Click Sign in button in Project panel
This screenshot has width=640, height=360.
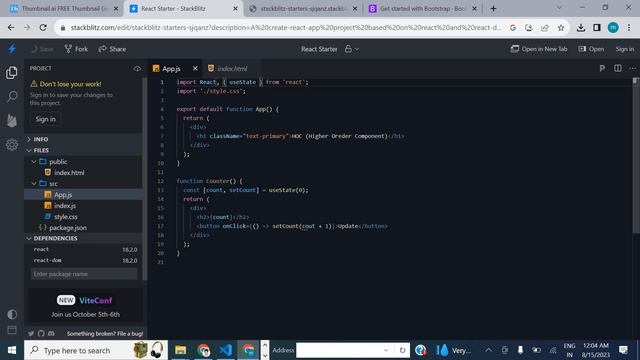click(x=45, y=119)
